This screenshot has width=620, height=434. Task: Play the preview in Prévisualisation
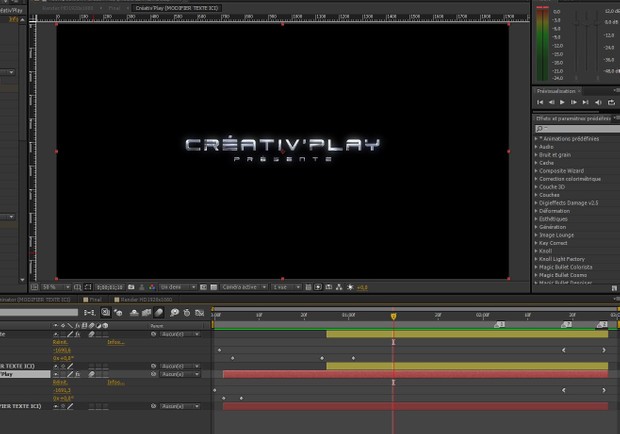tap(562, 102)
